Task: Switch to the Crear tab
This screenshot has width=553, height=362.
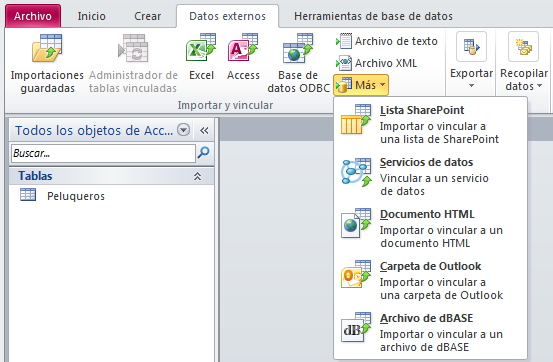Action: click(147, 16)
